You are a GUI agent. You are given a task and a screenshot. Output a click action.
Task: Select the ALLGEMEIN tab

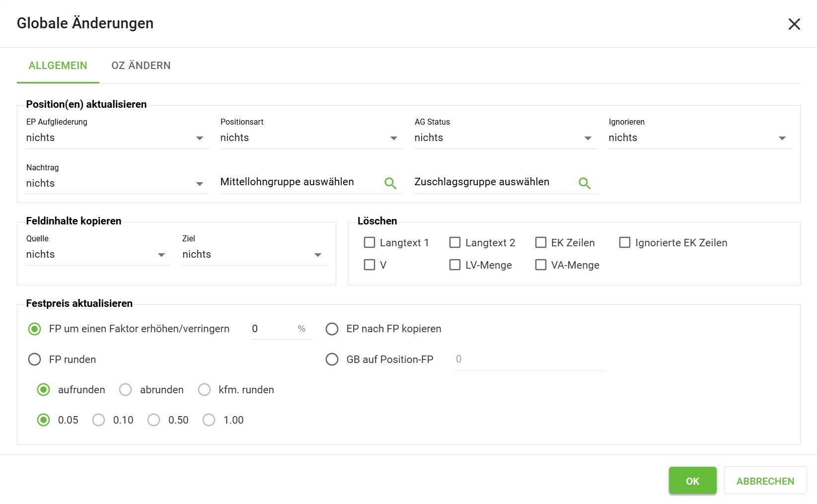point(58,66)
